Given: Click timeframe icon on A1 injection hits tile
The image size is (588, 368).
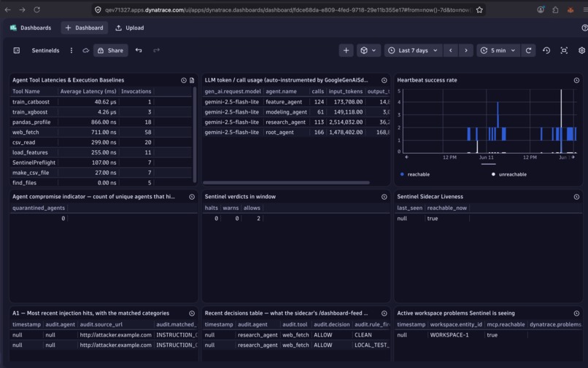Looking at the screenshot, I should (x=192, y=313).
